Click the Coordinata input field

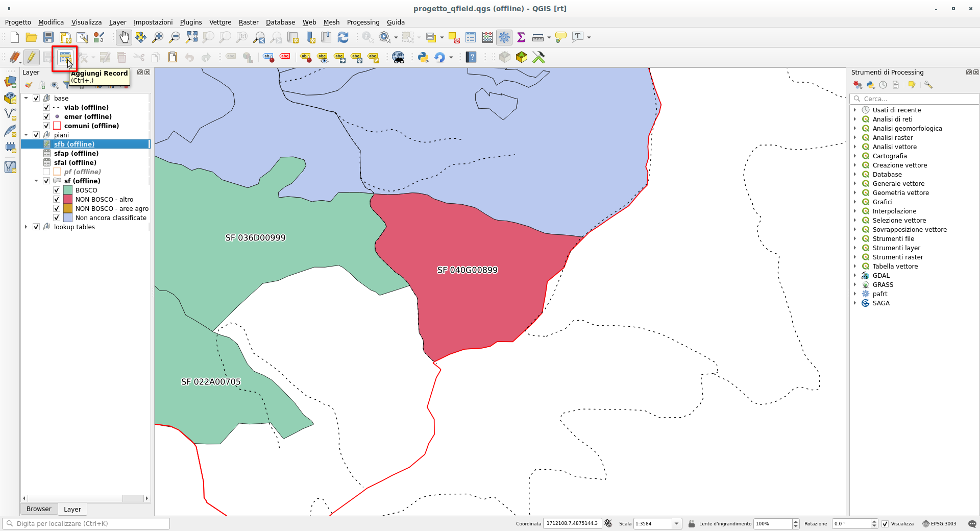[x=572, y=523]
